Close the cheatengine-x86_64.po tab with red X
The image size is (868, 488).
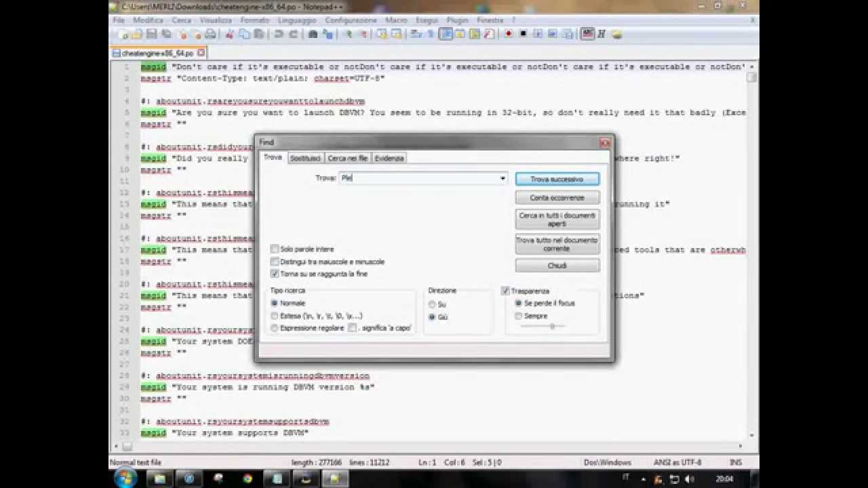click(201, 52)
